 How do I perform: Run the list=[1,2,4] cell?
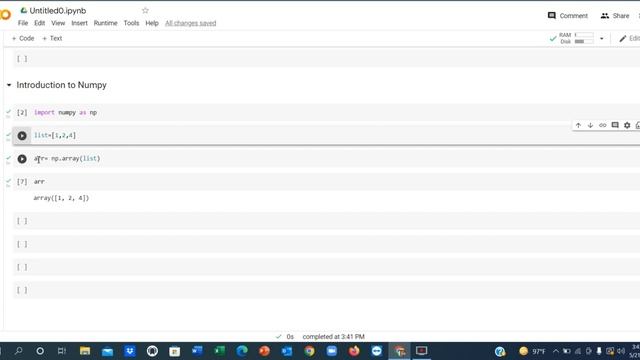pyautogui.click(x=22, y=136)
